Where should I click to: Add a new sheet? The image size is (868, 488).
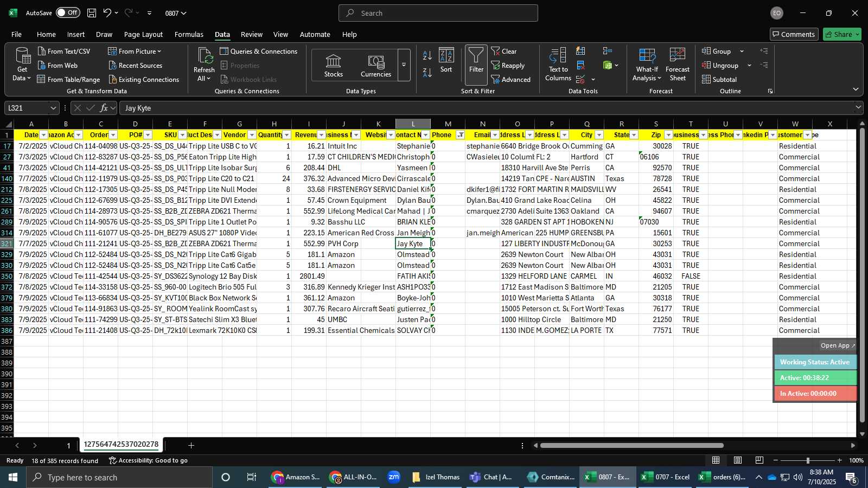191,445
